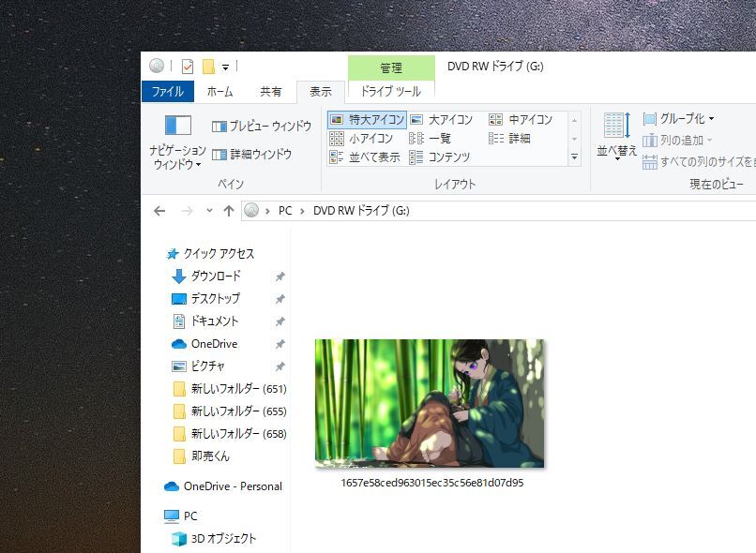Switch to the 共有 ribbon tab
Viewport: 756px width, 553px height.
(x=270, y=92)
